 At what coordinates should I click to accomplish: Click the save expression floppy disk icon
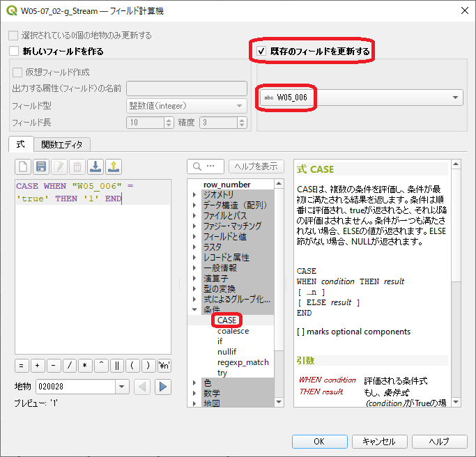pyautogui.click(x=41, y=166)
